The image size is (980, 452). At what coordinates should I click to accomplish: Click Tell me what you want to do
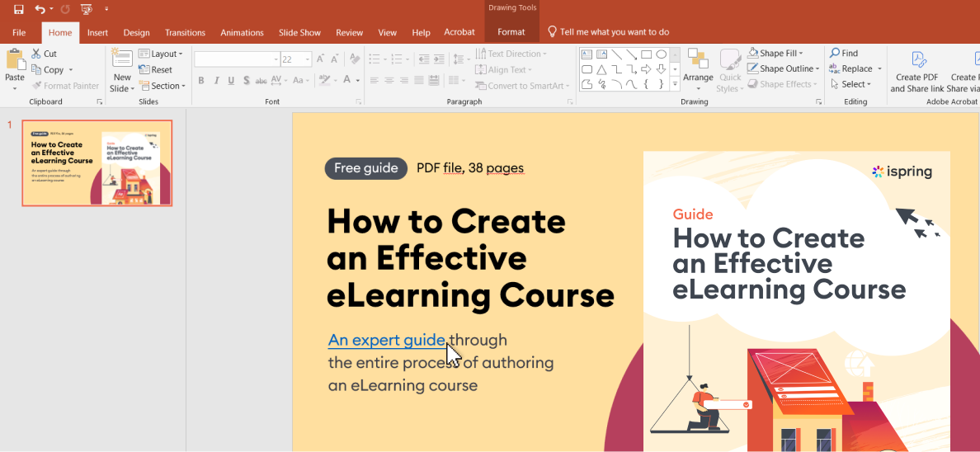coord(608,32)
